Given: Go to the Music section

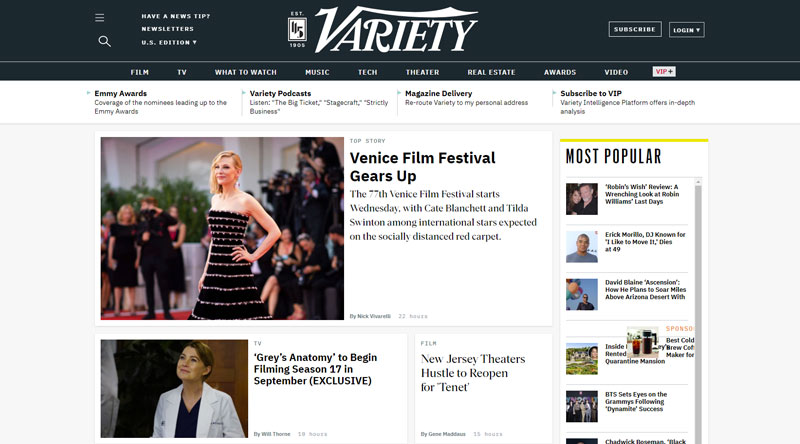Looking at the screenshot, I should [317, 72].
